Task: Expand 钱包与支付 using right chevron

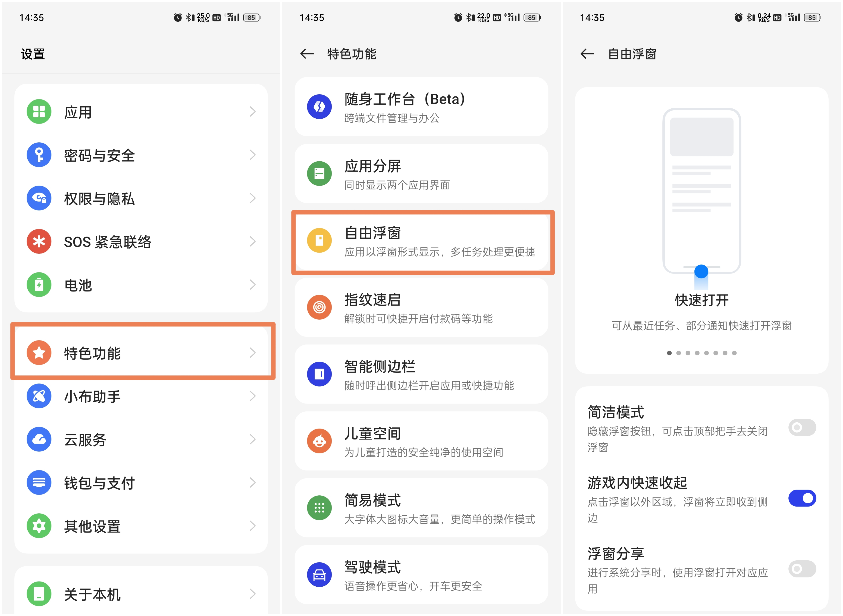Action: click(x=252, y=483)
